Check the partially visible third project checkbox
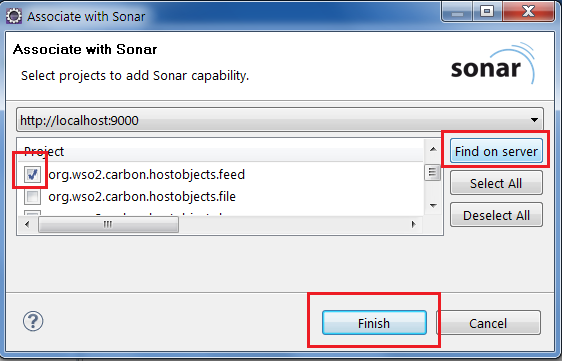This screenshot has width=562, height=361. point(32,213)
